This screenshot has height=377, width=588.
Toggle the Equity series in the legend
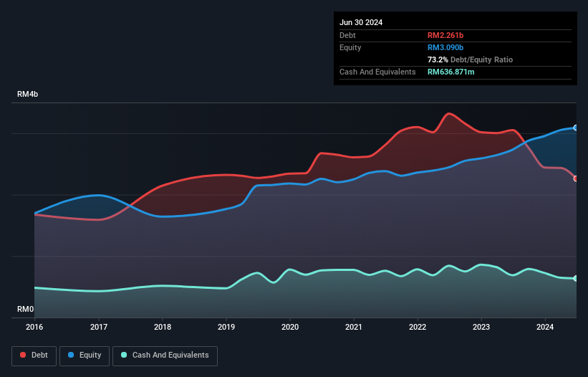pos(85,355)
